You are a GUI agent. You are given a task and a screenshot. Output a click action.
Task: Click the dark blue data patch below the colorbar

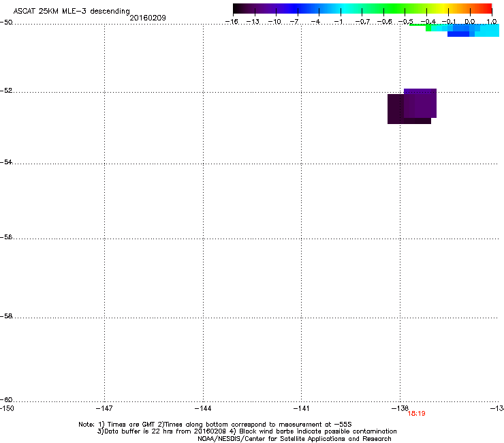click(x=458, y=34)
